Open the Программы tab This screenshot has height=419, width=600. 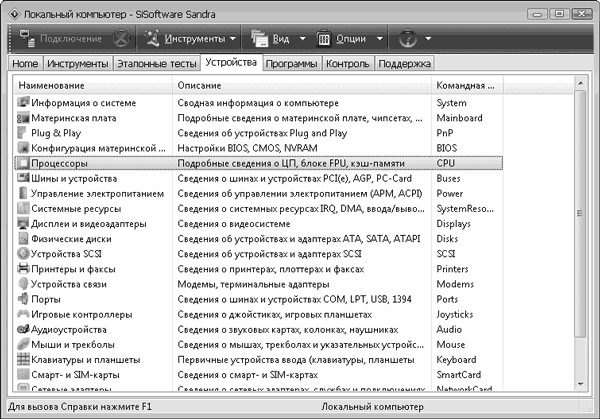[292, 63]
